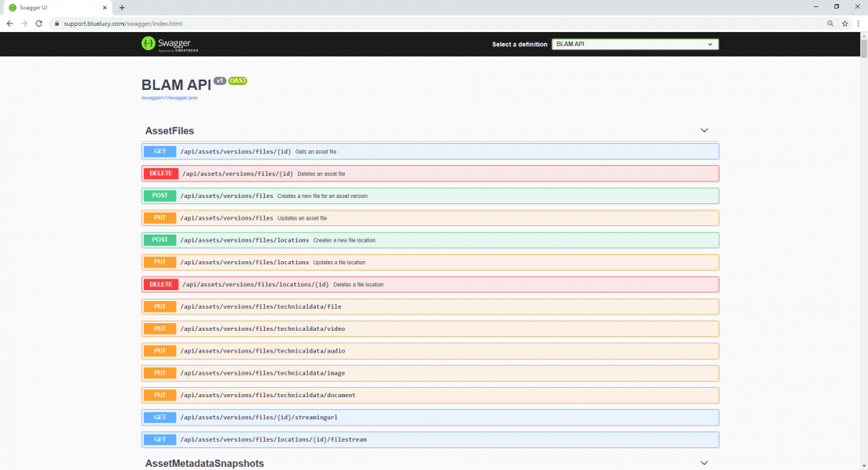Expand DELETE Deletes an asset file endpoint
Screen dimensions: 868x470
point(430,174)
